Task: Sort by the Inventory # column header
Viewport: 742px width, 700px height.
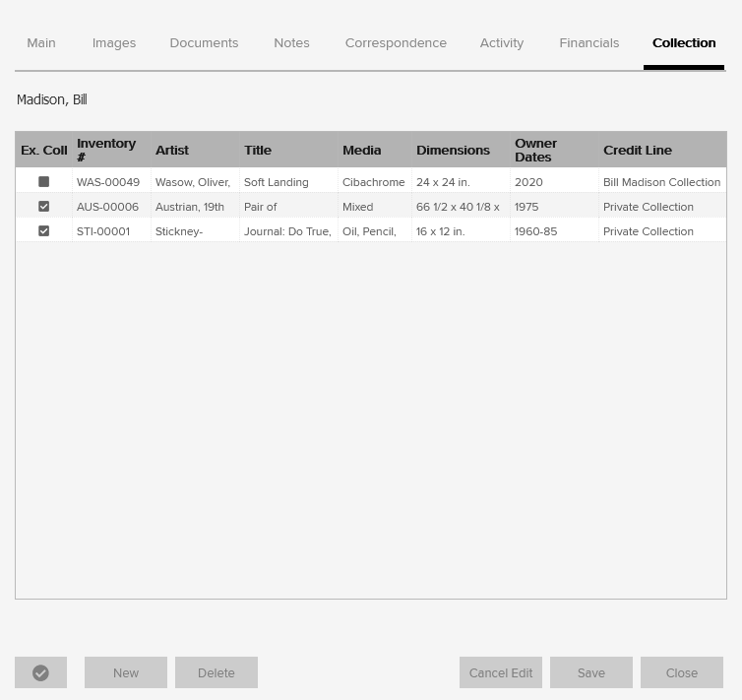Action: point(106,150)
